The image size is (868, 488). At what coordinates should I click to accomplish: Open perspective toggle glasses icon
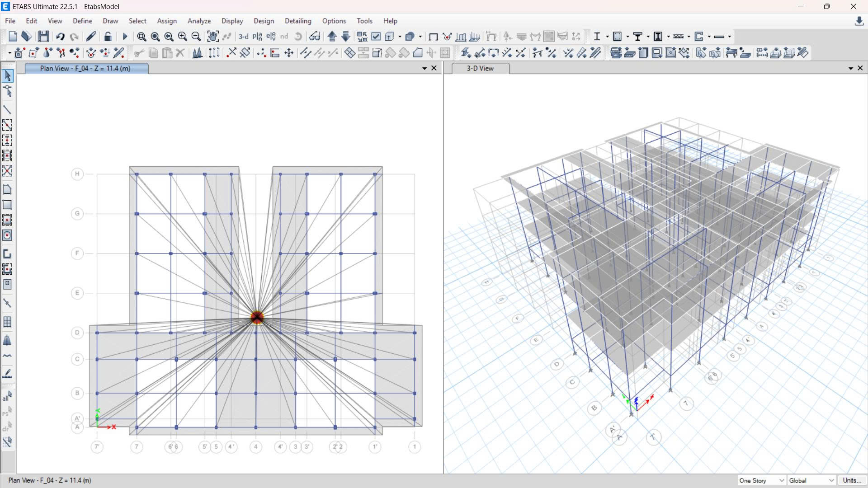(315, 37)
